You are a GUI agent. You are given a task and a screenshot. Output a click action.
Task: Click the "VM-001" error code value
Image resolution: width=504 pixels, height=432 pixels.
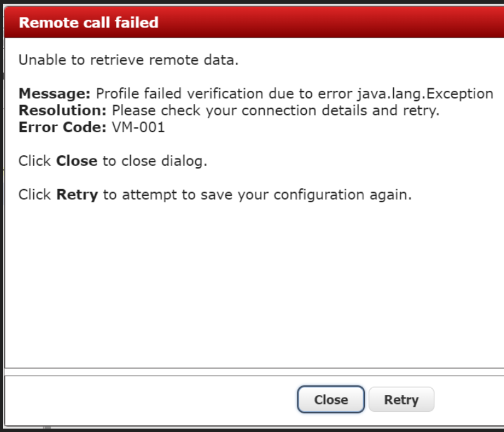click(x=133, y=128)
